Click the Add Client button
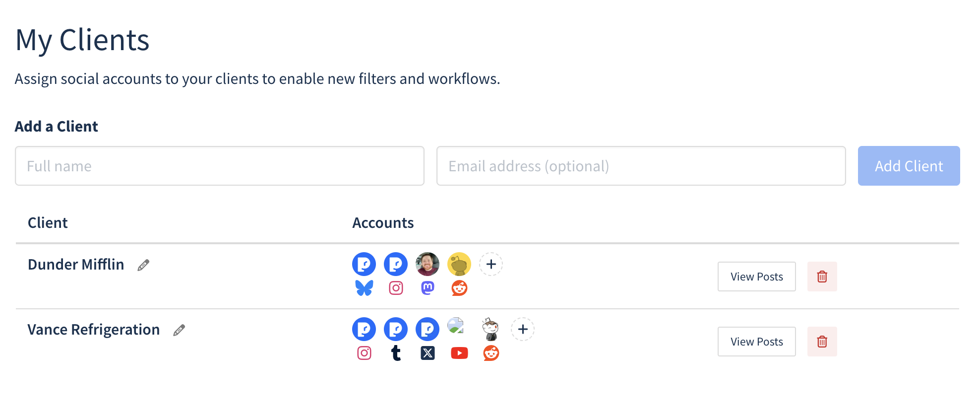Viewport: 980px width, 420px height. pos(909,166)
